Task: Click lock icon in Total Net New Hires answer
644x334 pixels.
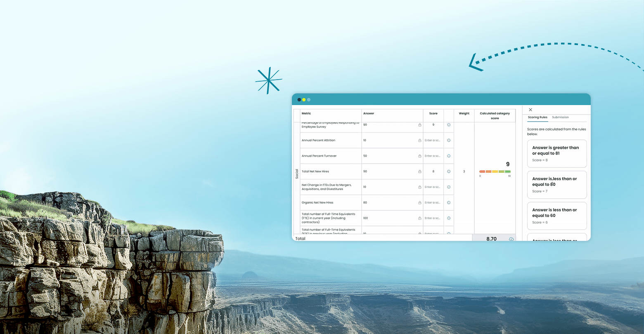Action: [420, 172]
